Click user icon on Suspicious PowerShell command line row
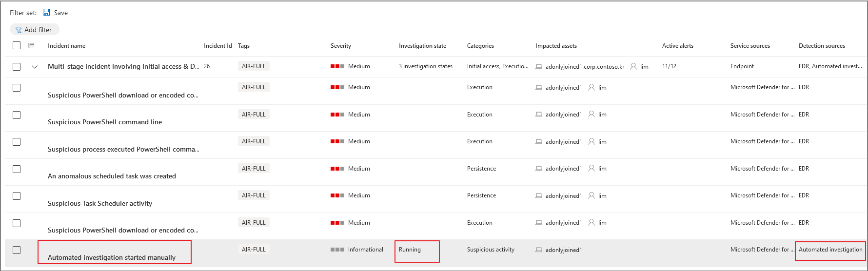Screen dimensions: 868x271 pos(592,114)
